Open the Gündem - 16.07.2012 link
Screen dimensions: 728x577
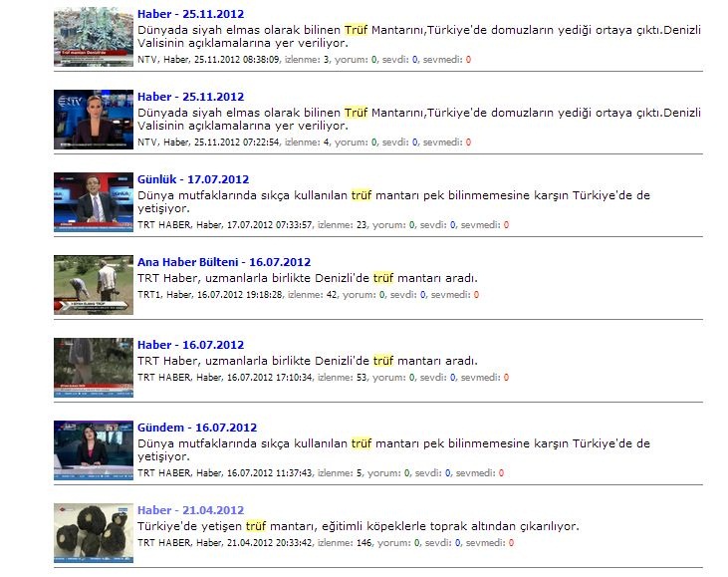point(197,428)
